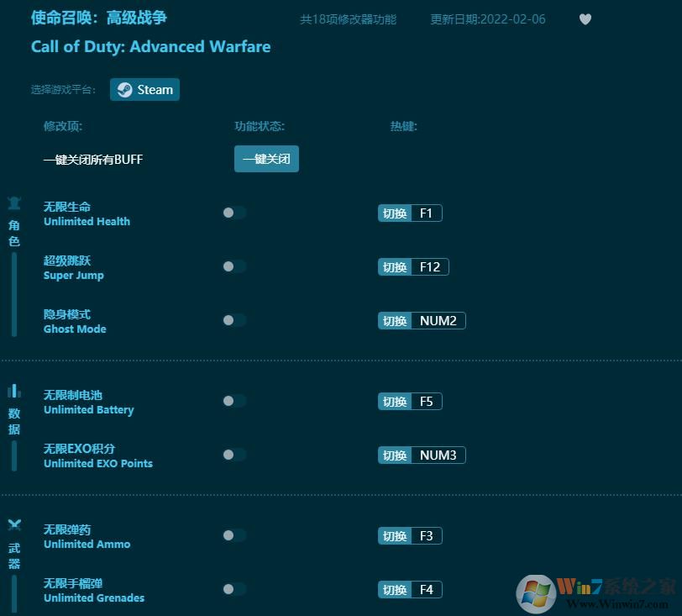682x616 pixels.
Task: Enable the Unlimited Grenades toggle
Action: tap(233, 589)
